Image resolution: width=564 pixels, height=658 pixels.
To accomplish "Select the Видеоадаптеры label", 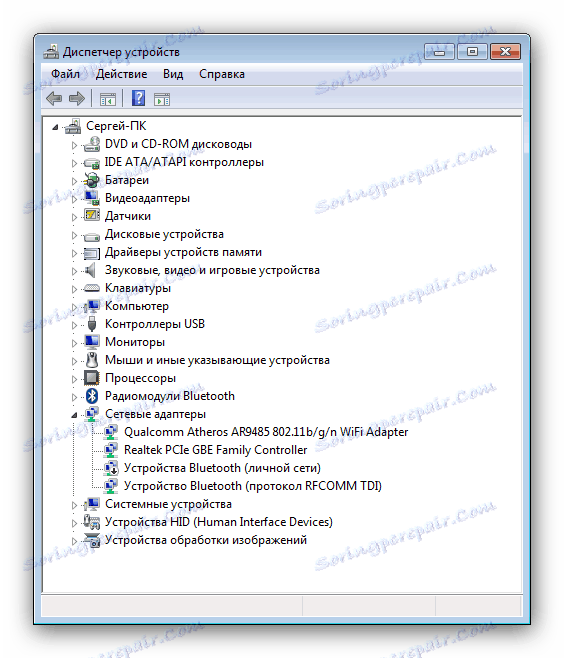I will tap(147, 198).
